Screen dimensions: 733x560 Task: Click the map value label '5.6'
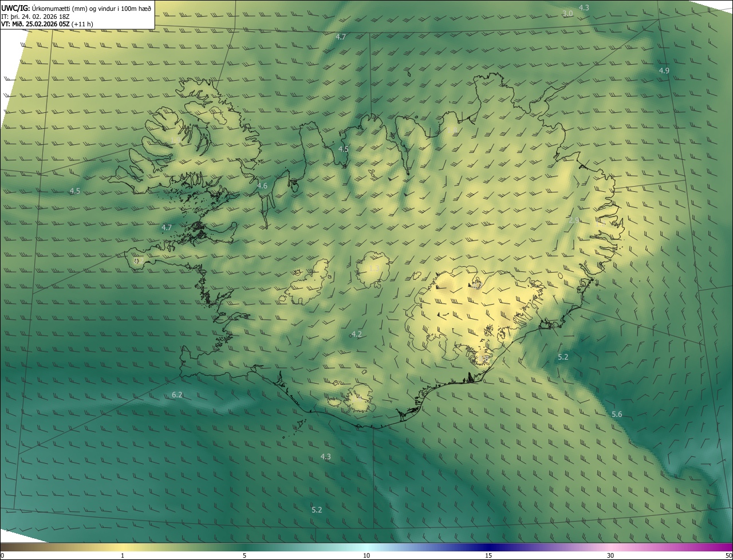tap(617, 414)
